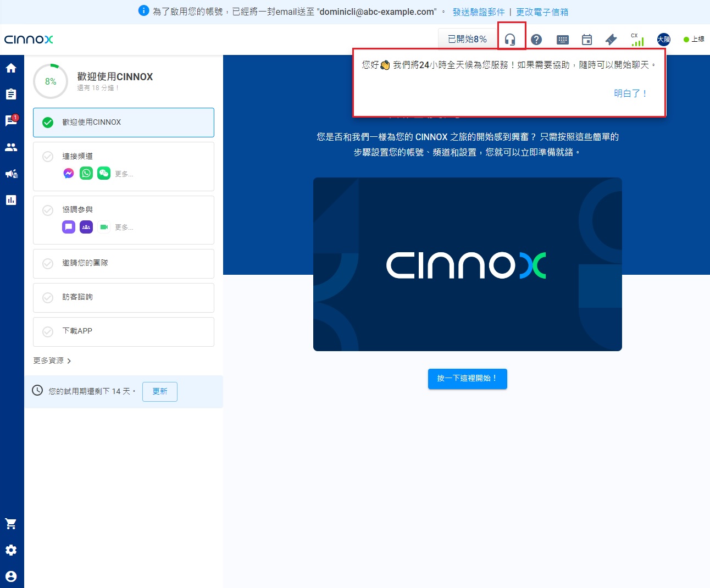Click the 您的試用期還剩下 14 天 text
Viewport: 710px width, 588px height.
pyautogui.click(x=92, y=391)
